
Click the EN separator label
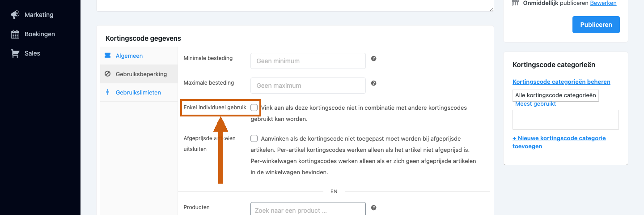tap(334, 191)
